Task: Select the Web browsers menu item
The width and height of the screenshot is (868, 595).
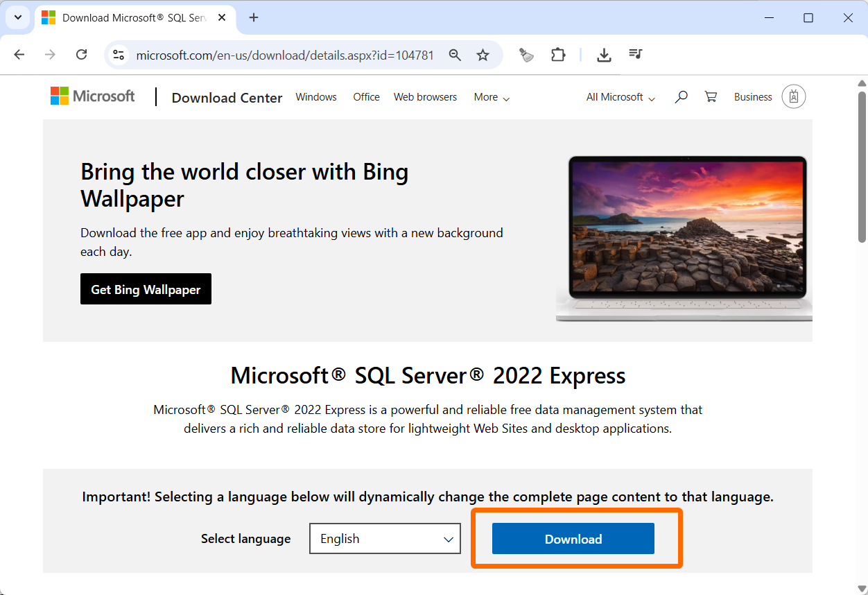Action: coord(425,97)
